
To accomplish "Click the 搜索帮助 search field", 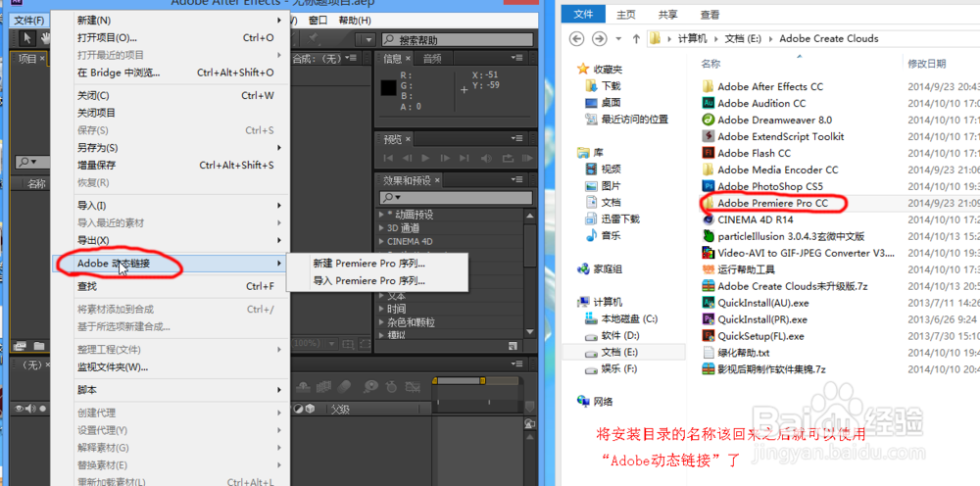I will pos(458,40).
